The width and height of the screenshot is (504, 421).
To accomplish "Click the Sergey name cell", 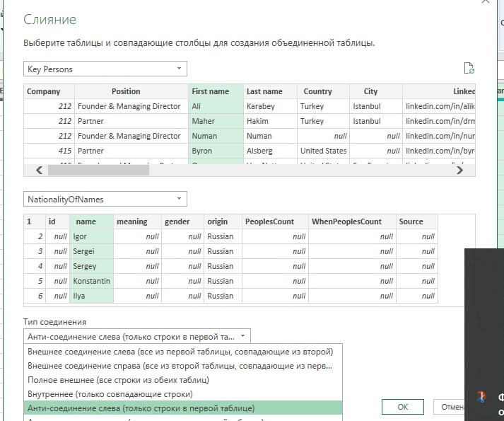I will [x=92, y=266].
